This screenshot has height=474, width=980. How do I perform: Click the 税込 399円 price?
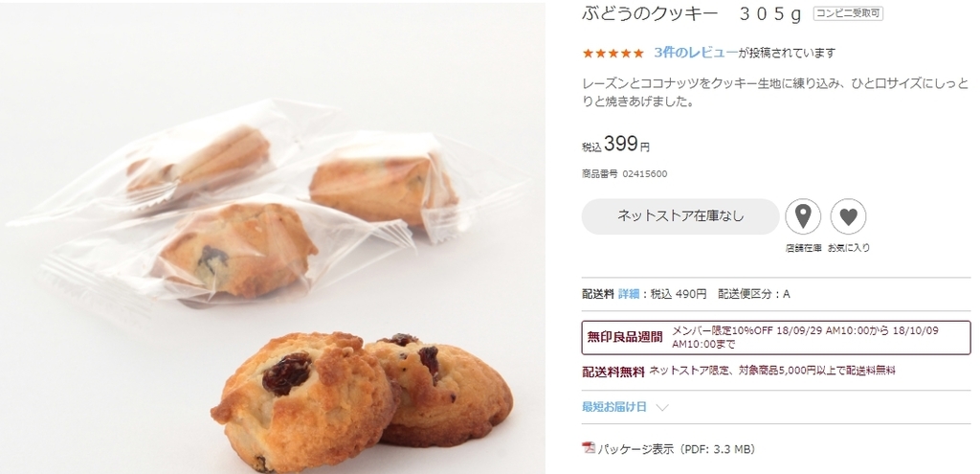coord(615,146)
